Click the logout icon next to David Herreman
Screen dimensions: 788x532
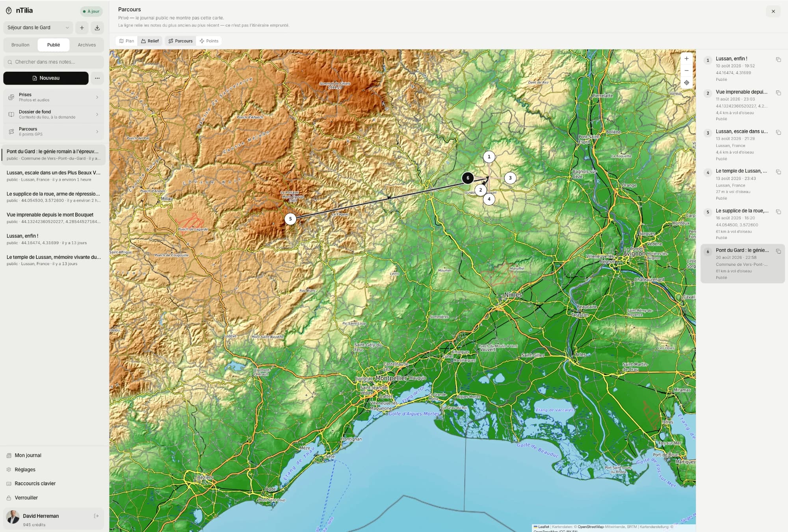(x=96, y=516)
